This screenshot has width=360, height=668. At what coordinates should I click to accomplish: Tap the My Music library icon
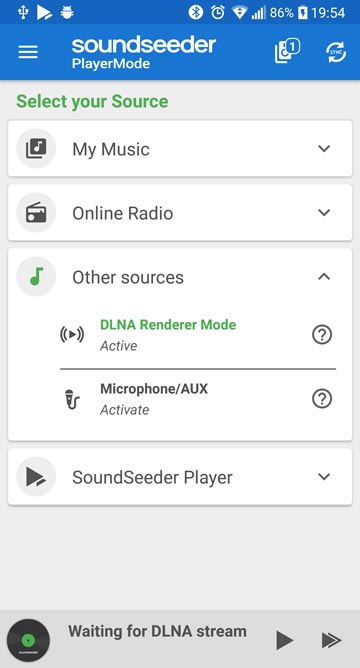[36, 149]
